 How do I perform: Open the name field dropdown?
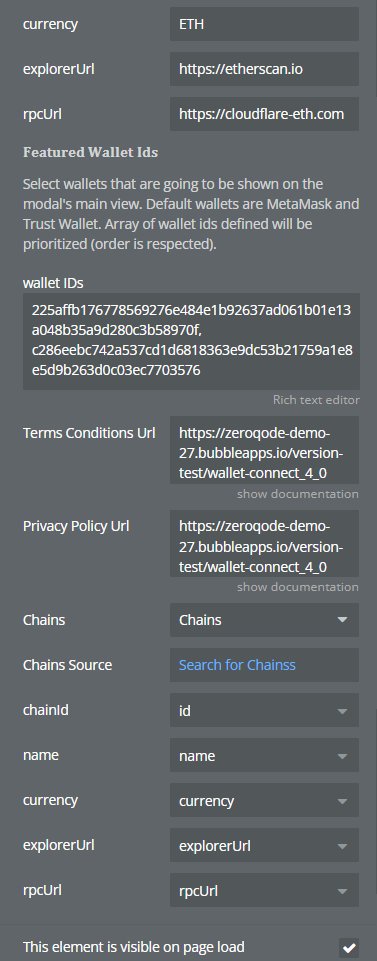pyautogui.click(x=264, y=755)
